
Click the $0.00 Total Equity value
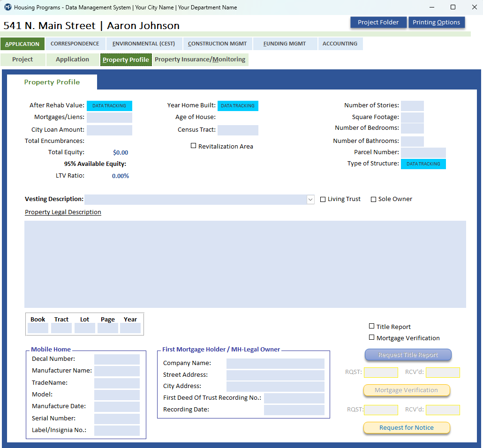click(x=121, y=152)
